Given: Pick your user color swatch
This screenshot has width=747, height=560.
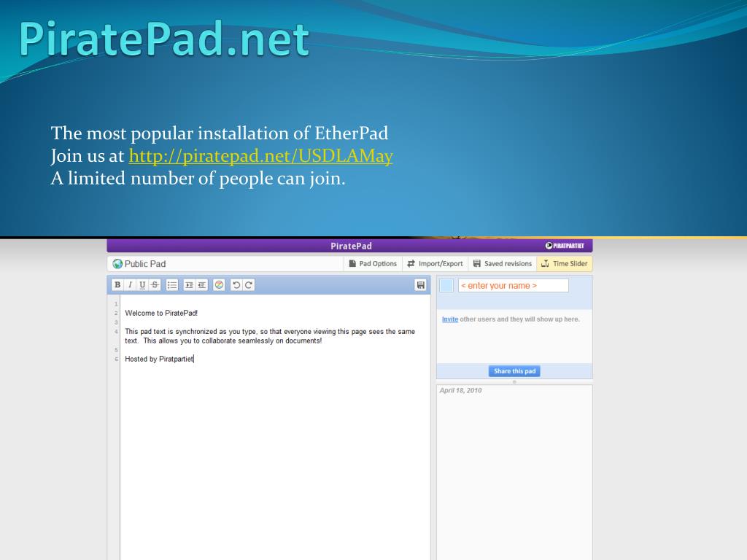Looking at the screenshot, I should pos(446,285).
